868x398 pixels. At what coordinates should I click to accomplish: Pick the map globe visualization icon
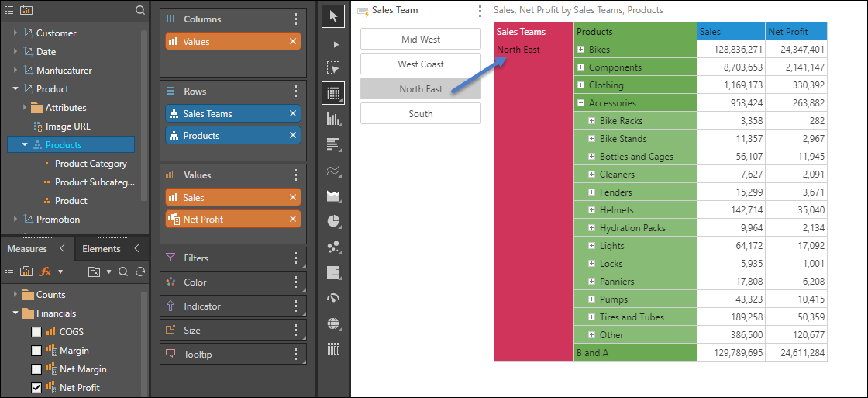click(x=333, y=324)
